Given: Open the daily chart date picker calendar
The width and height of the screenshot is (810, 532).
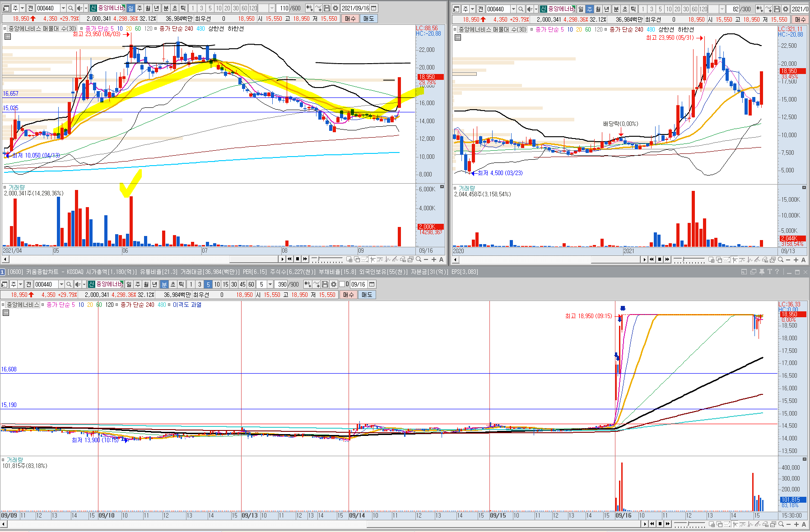Looking at the screenshot, I should coord(374,8).
